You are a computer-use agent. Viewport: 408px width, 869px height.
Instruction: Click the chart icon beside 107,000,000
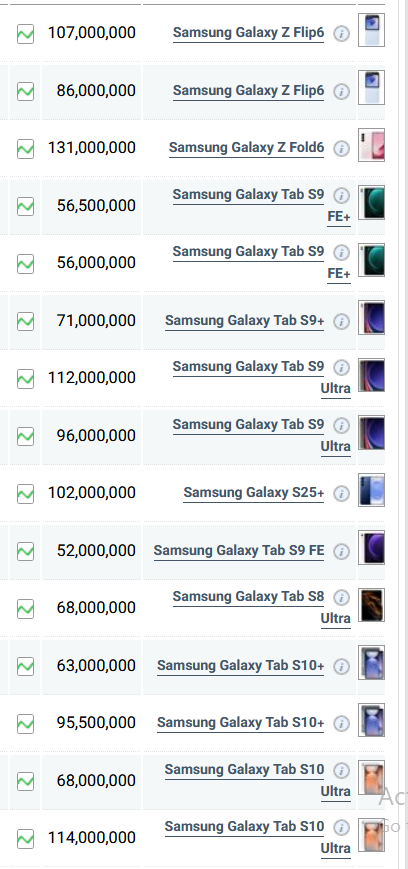[26, 34]
